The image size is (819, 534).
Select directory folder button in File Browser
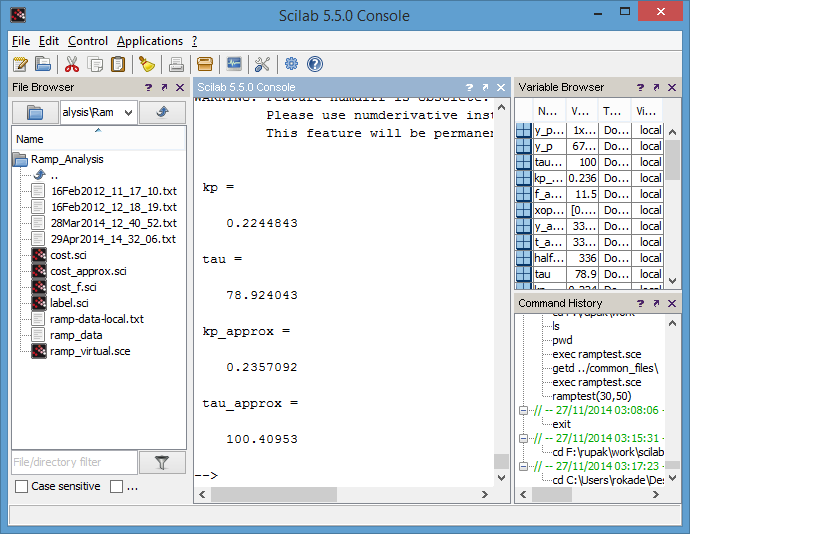35,112
